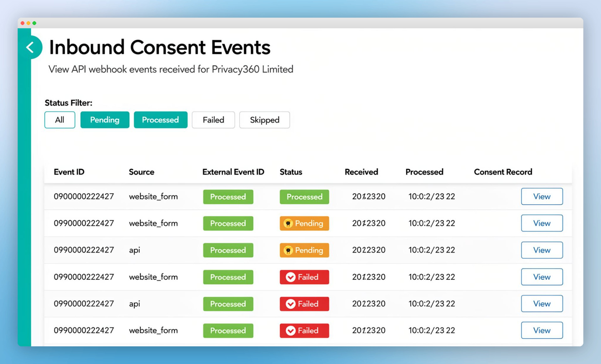Click the Status badge in the first row

click(x=304, y=197)
